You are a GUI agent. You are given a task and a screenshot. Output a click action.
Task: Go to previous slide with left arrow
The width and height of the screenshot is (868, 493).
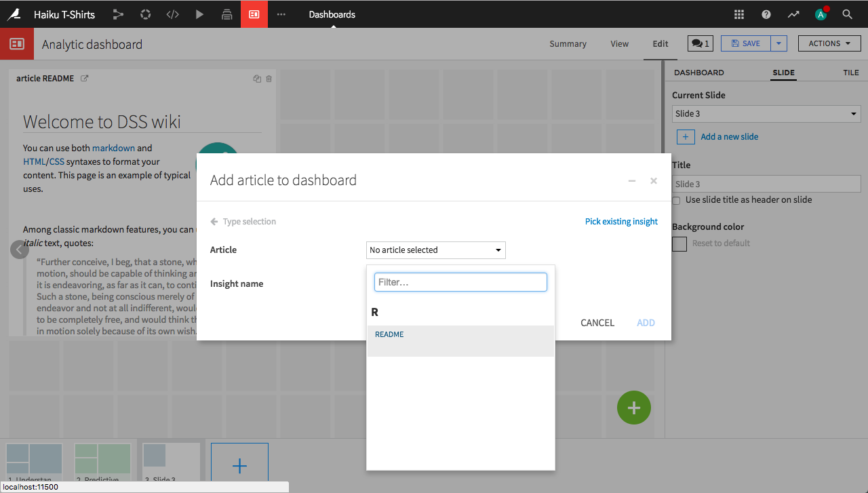pyautogui.click(x=20, y=250)
